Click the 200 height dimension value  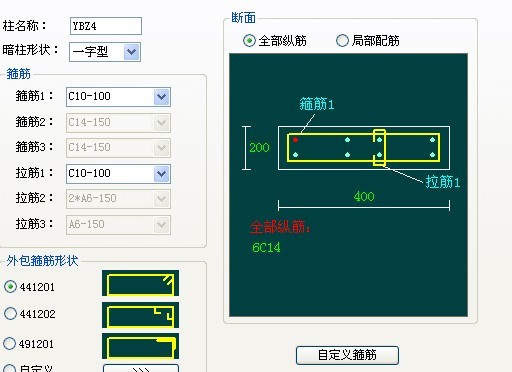(259, 147)
